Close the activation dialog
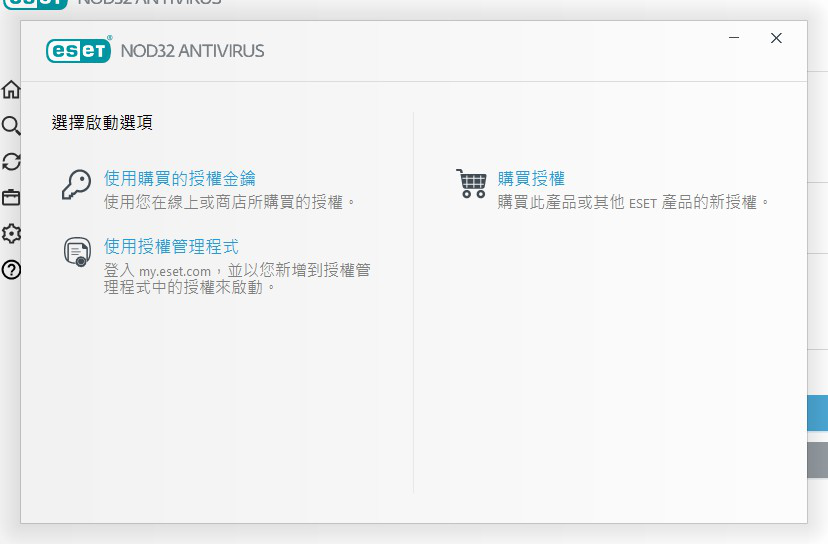 point(776,38)
